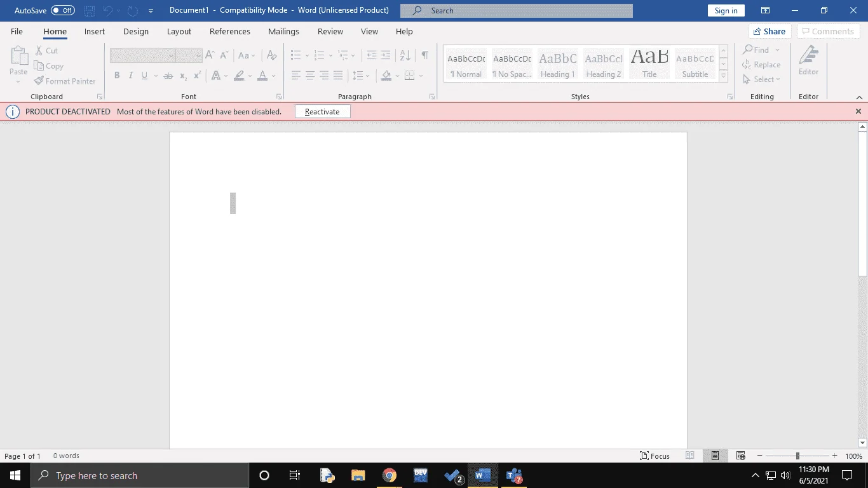The height and width of the screenshot is (488, 868).
Task: Switch to the Insert tab
Action: pyautogui.click(x=95, y=31)
